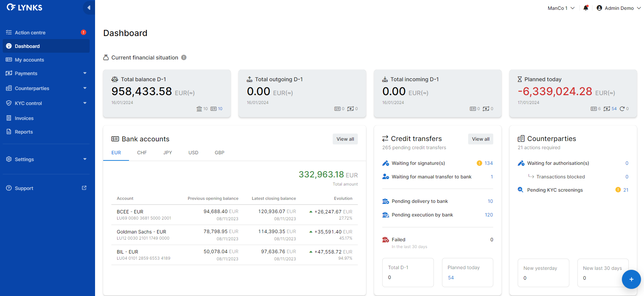Click the Credit transfers arrows icon

click(385, 139)
